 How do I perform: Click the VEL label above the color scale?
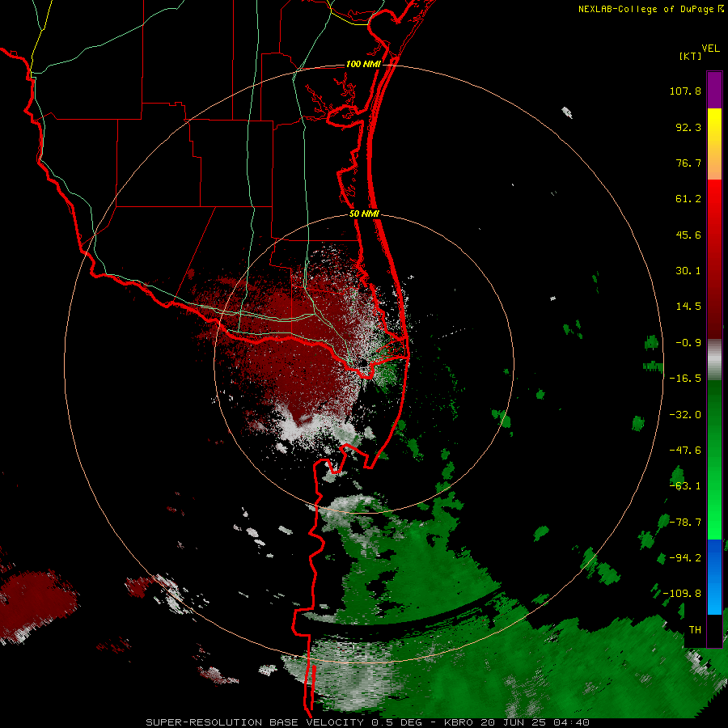pos(711,49)
